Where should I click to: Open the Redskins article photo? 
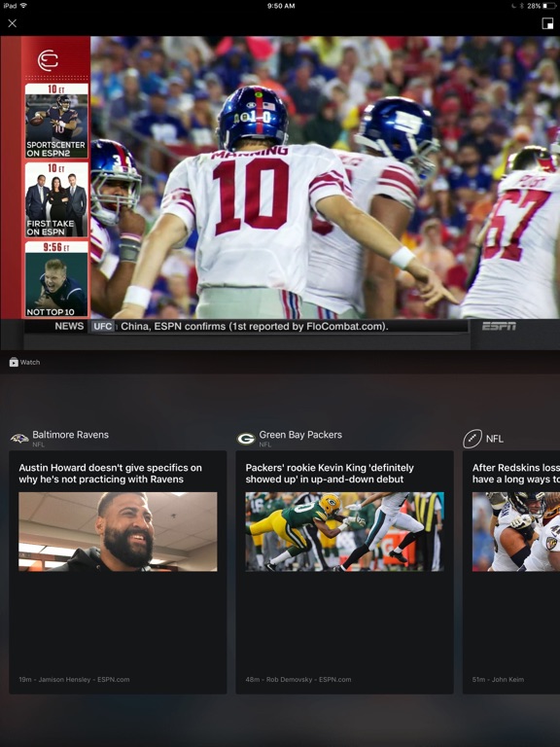point(515,532)
